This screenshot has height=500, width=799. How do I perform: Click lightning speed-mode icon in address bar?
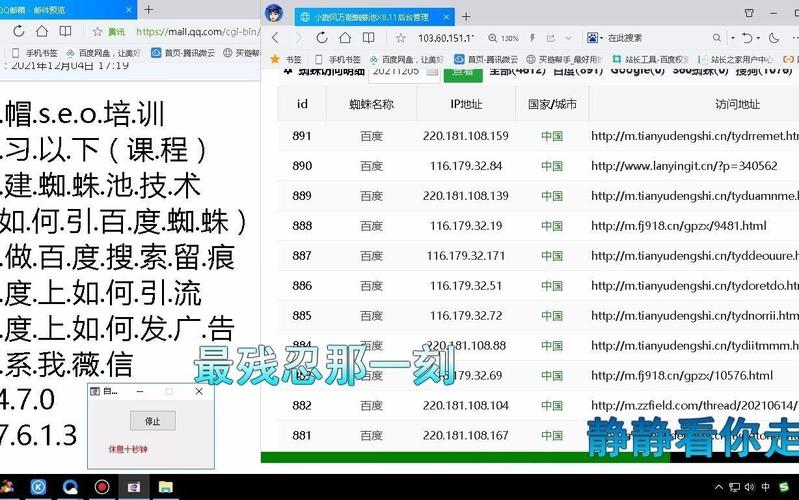pos(532,38)
